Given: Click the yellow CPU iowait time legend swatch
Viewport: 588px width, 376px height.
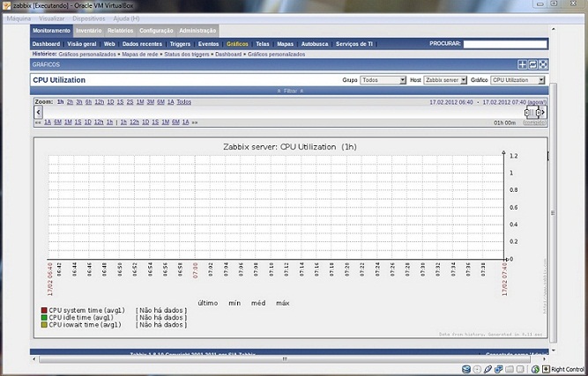Looking at the screenshot, I should 44,325.
